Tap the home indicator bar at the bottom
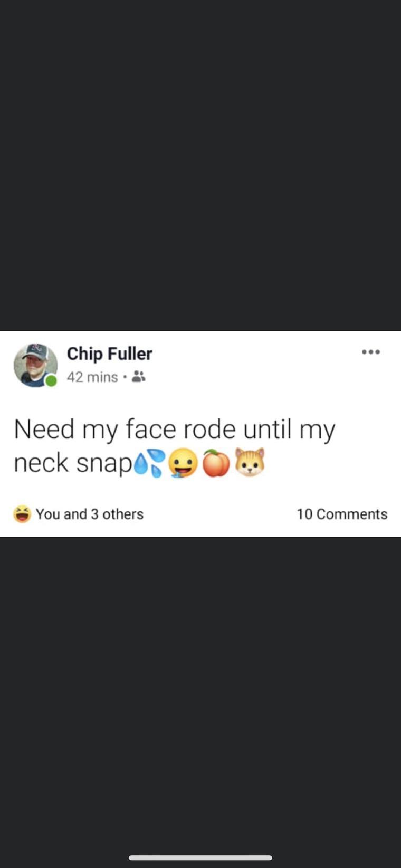The height and width of the screenshot is (868, 401). click(200, 857)
